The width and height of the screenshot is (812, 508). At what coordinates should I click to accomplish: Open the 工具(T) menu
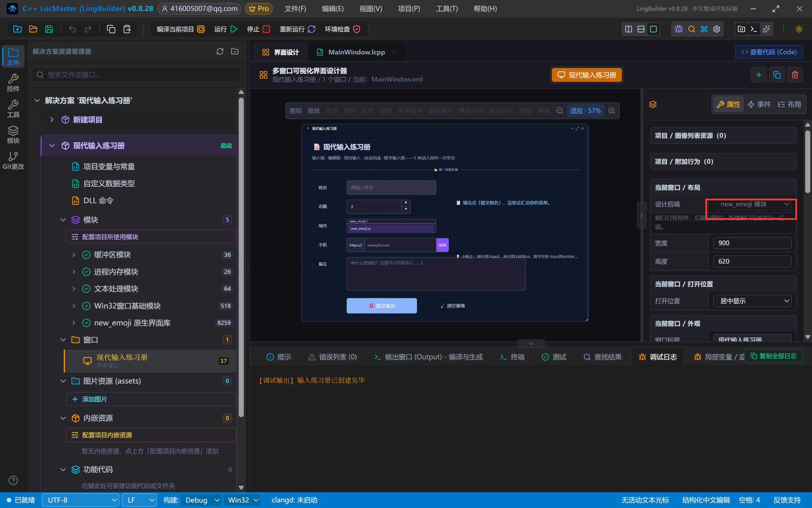[447, 9]
